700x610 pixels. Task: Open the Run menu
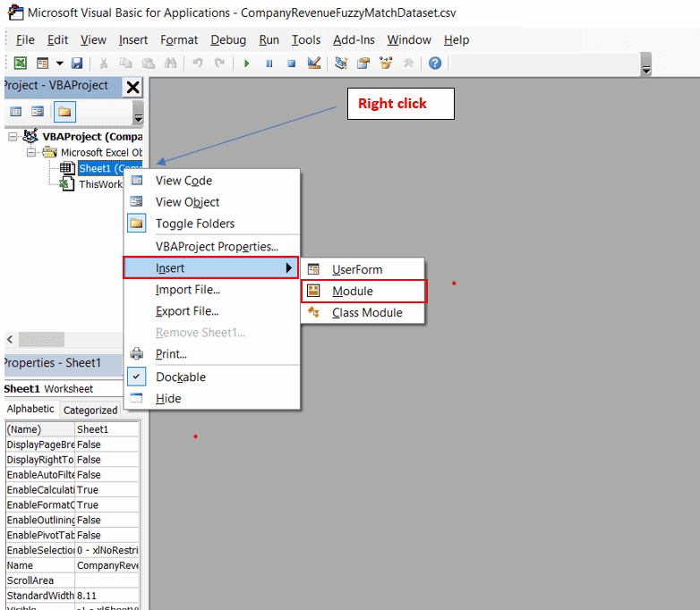tap(269, 40)
